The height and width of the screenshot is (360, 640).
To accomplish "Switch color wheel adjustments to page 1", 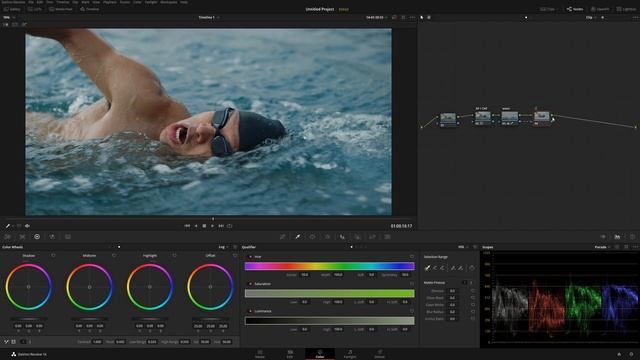I will 23,342.
